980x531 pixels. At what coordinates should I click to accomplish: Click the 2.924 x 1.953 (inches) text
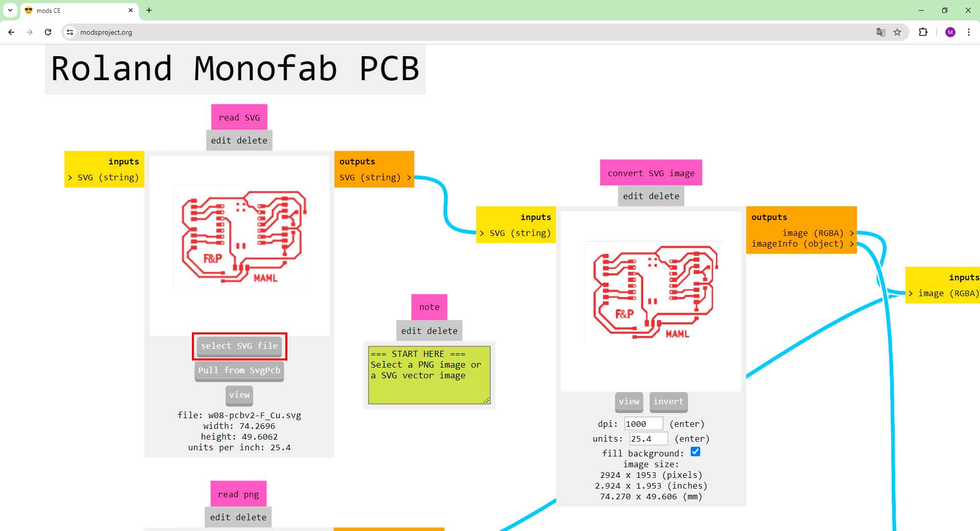click(651, 486)
